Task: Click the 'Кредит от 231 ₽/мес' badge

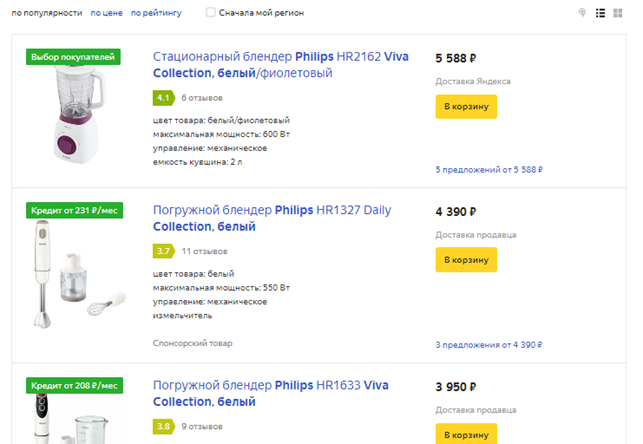Action: click(x=74, y=210)
